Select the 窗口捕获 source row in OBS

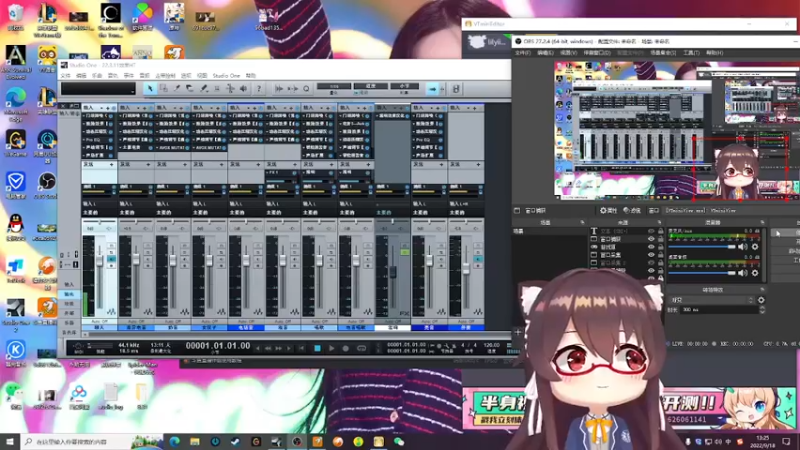tap(626, 239)
